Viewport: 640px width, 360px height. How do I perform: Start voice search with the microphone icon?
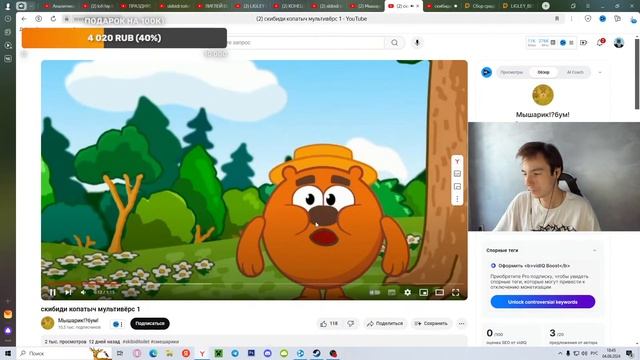417,42
